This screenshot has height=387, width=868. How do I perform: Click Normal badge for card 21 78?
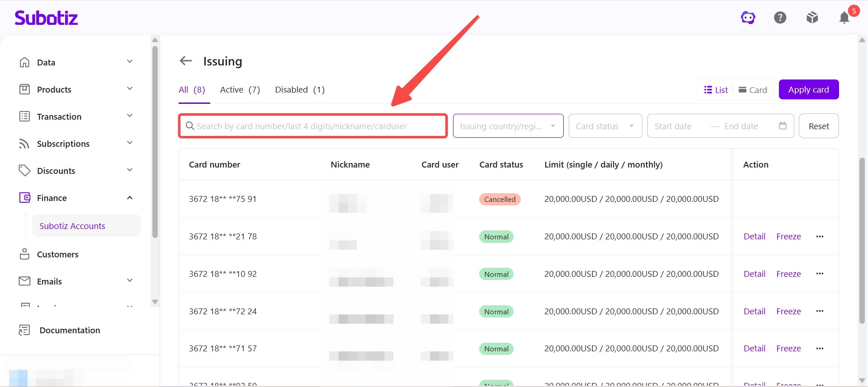[496, 237]
